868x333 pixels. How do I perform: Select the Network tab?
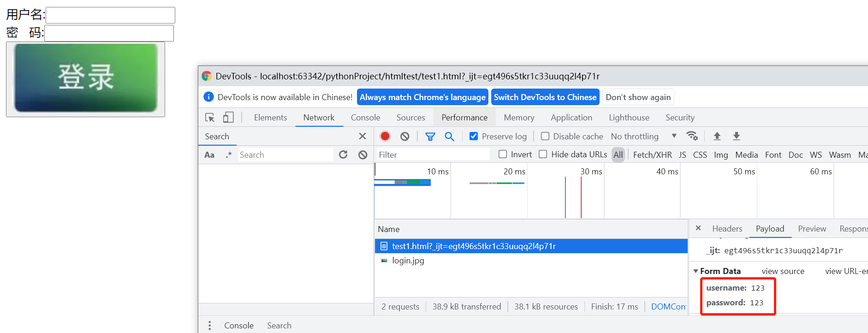319,118
